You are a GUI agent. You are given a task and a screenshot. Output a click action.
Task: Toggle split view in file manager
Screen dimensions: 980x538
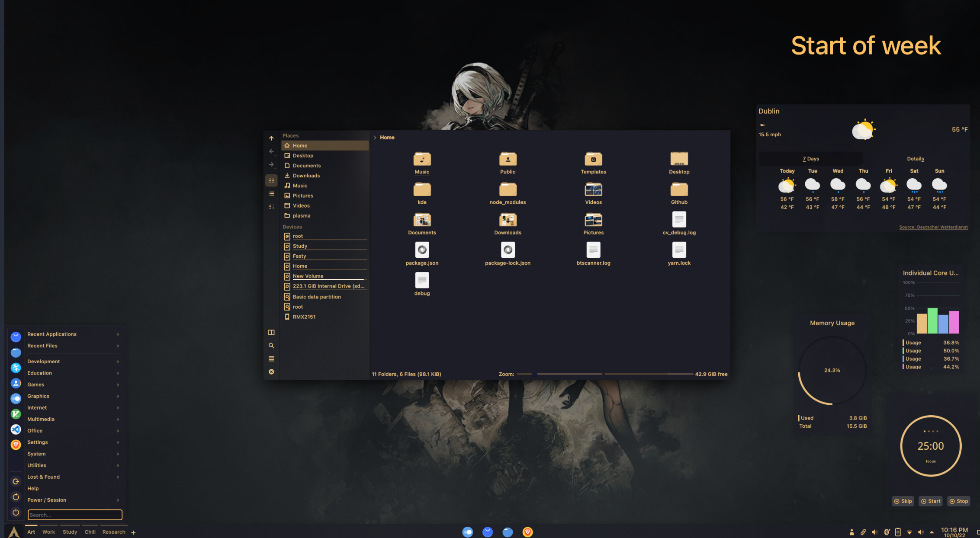click(271, 333)
